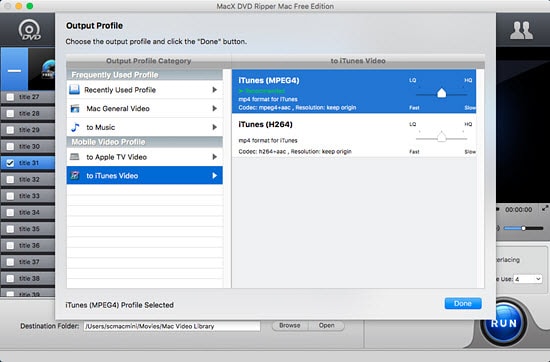Choose the iTunes (MPEG4) profile
Viewport: 550px width, 362px height.
coord(354,91)
